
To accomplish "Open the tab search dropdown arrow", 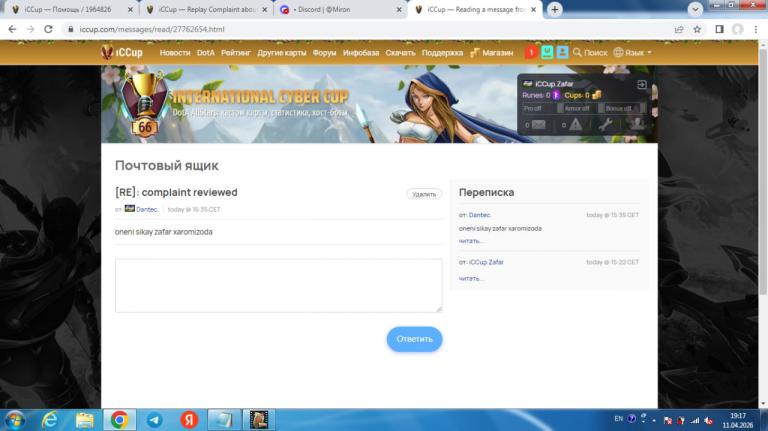I will [695, 9].
